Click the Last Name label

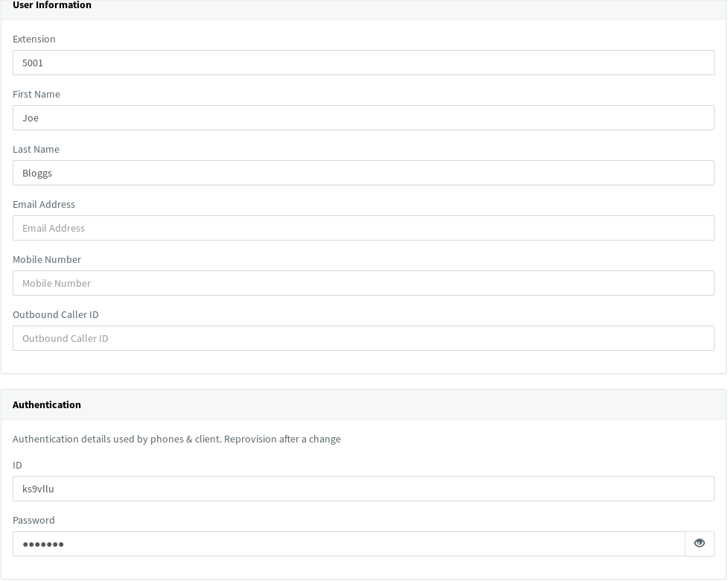36,150
